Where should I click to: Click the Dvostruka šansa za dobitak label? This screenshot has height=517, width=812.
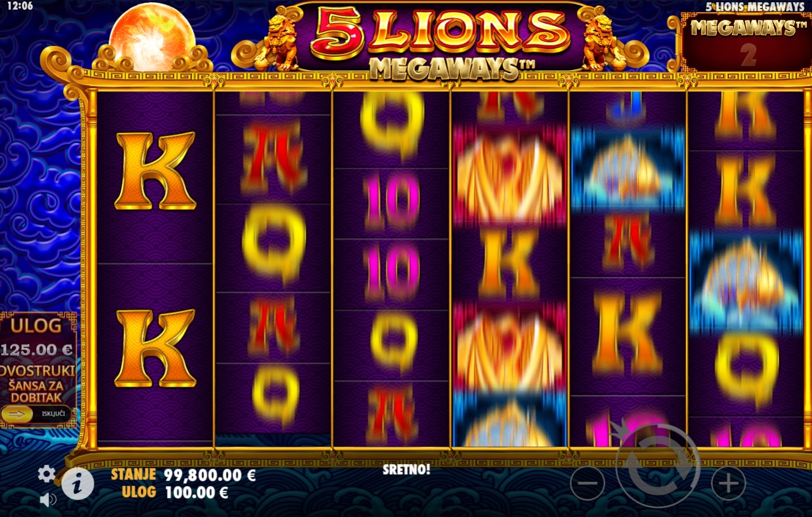tap(37, 384)
